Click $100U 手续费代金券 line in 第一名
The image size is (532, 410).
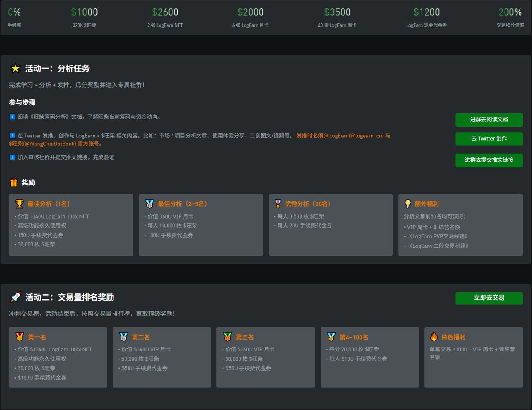41,378
